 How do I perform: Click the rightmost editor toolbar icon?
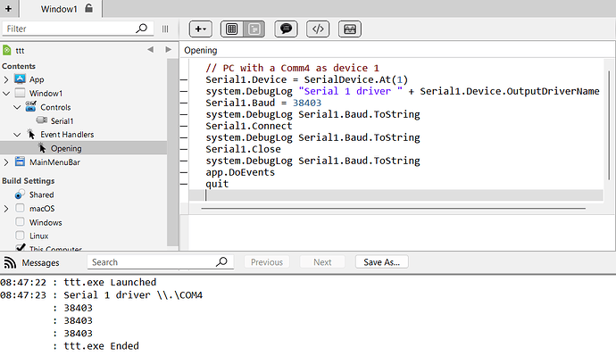pyautogui.click(x=350, y=29)
